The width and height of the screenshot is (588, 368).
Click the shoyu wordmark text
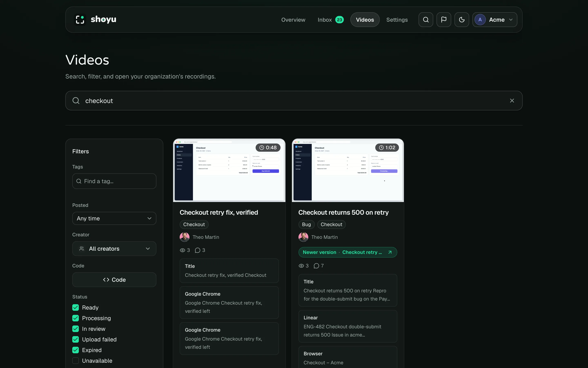[x=104, y=19]
